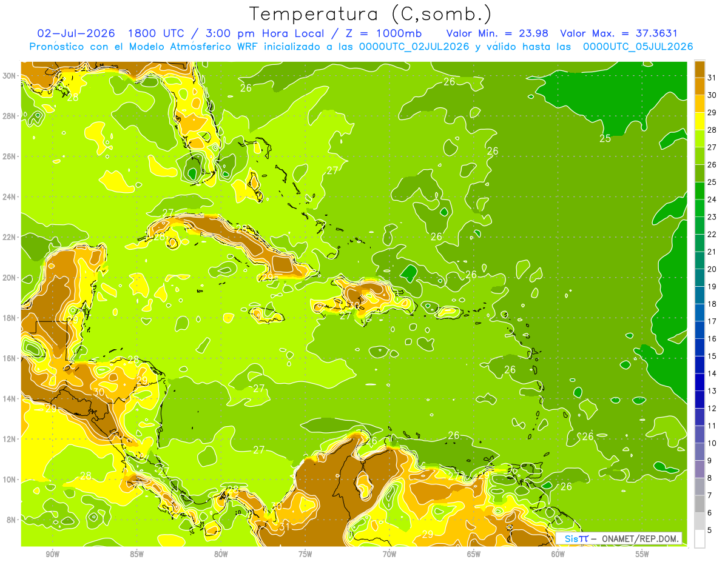Select the init time '0000UTC_02JUL2026'

tap(415, 47)
